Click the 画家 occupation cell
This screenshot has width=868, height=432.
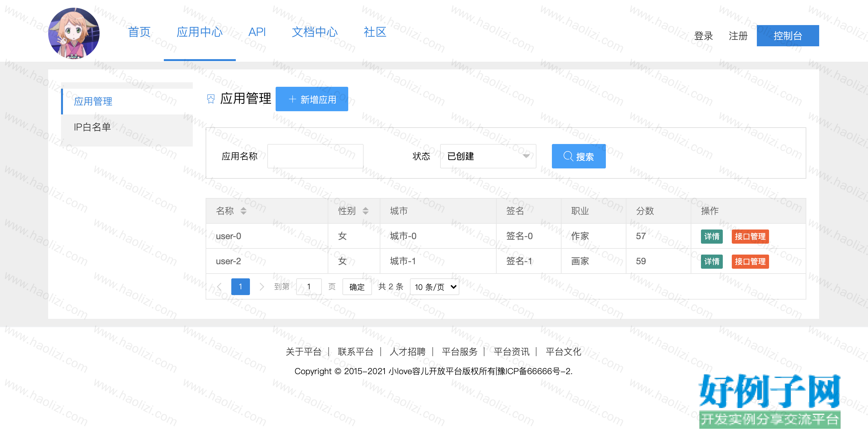point(594,261)
